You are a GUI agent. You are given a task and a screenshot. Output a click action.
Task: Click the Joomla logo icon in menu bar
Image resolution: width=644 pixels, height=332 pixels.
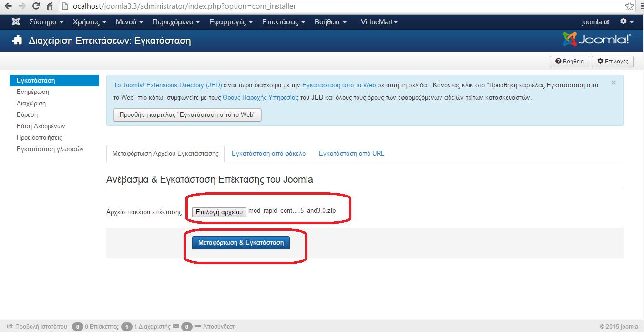[x=16, y=22]
